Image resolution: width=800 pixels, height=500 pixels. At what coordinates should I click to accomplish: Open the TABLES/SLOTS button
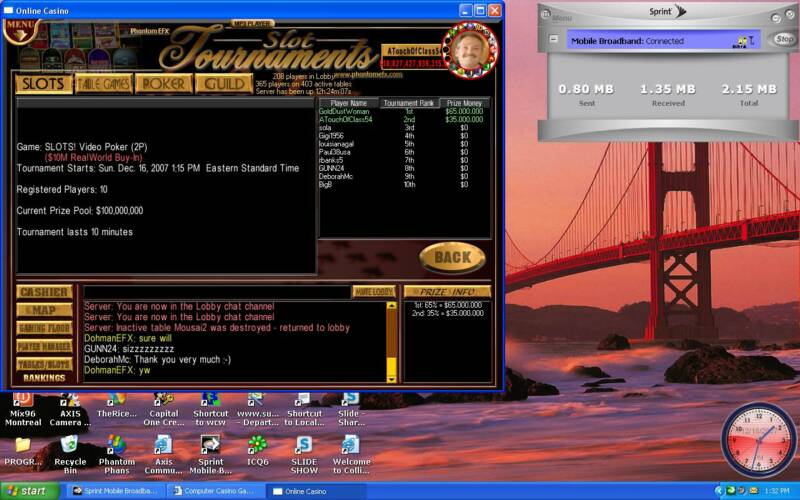pos(44,364)
